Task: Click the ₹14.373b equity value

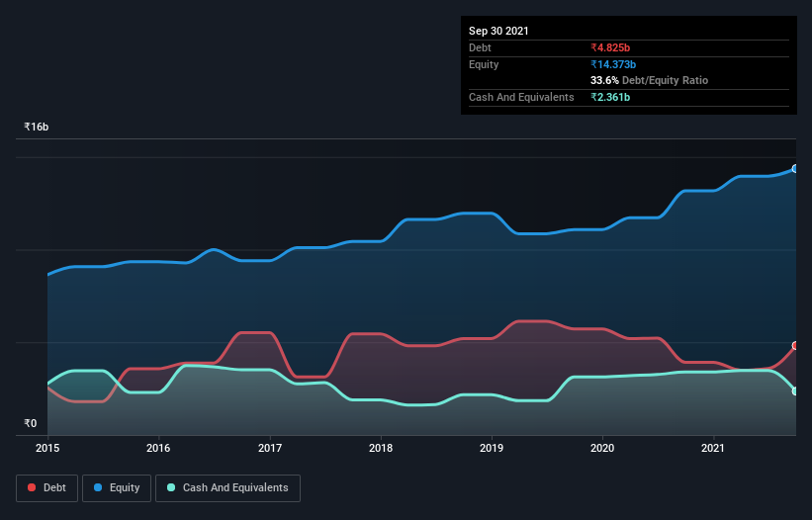Action: [613, 64]
